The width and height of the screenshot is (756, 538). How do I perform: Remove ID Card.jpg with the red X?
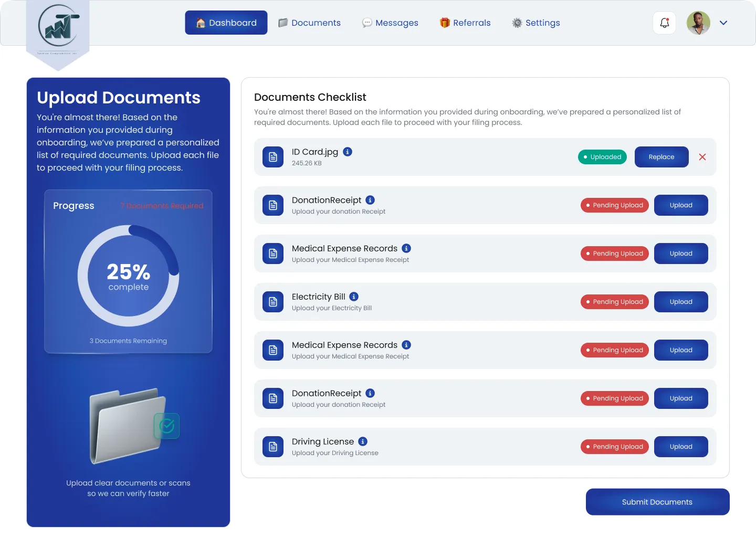[x=702, y=157]
